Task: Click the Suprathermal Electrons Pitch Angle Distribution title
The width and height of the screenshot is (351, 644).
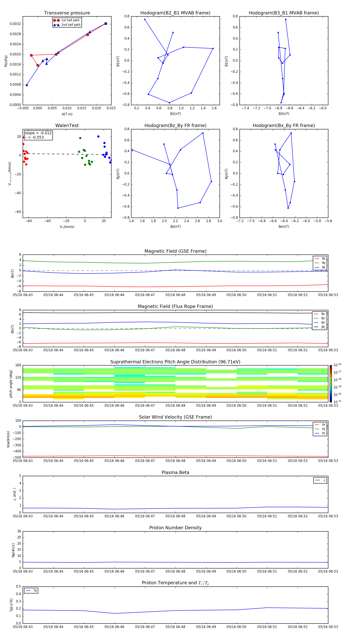Action: click(x=175, y=362)
